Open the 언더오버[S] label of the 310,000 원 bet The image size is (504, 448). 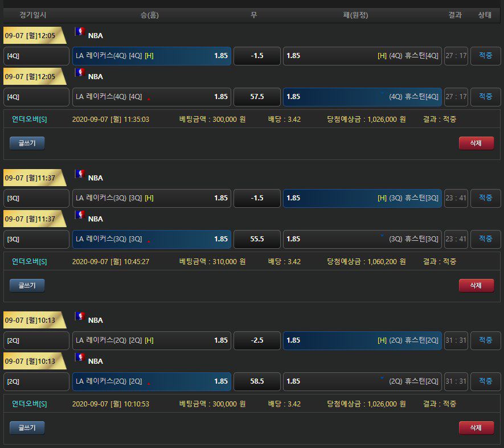tap(30, 262)
